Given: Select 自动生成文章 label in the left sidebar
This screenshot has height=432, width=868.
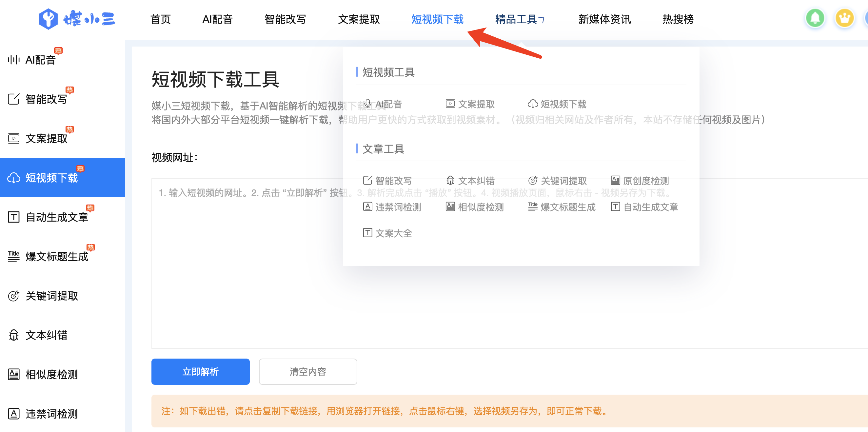Looking at the screenshot, I should tap(57, 217).
